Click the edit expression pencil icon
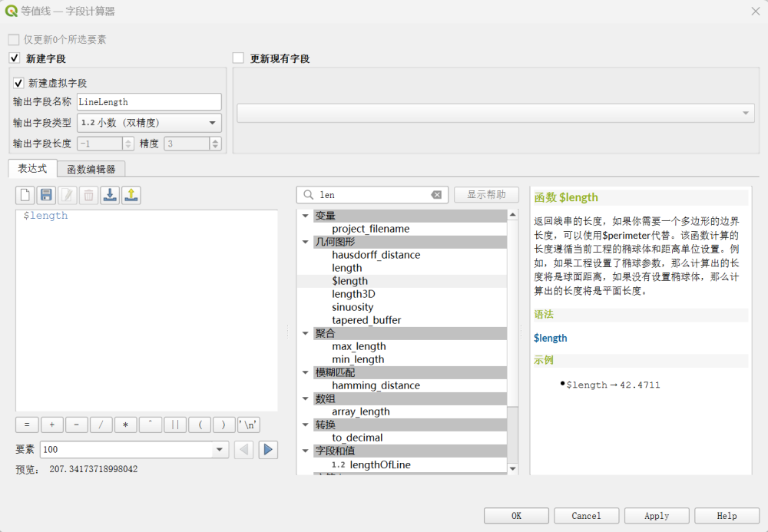This screenshot has height=532, width=768. (68, 195)
